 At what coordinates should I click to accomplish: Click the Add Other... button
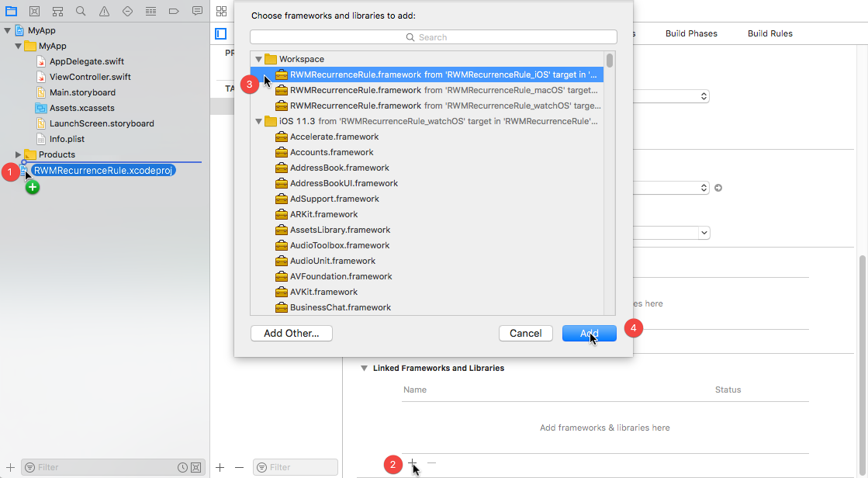291,334
